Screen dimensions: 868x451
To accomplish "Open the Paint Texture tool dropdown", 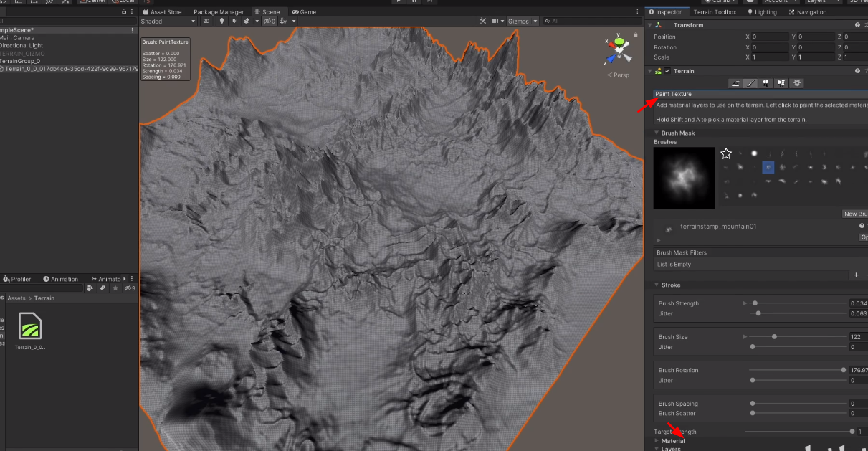I will (760, 94).
